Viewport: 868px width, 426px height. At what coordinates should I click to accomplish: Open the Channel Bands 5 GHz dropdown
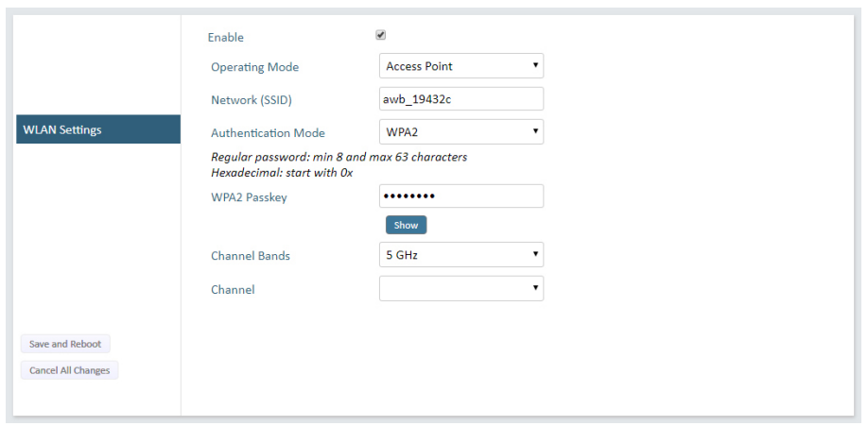460,255
